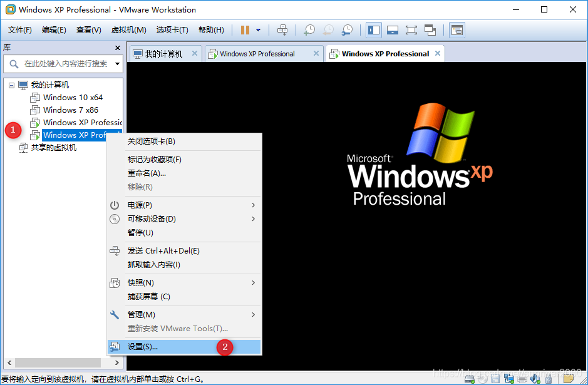Open the power options dropdown arrow beside pause
The image size is (588, 385).
pyautogui.click(x=259, y=30)
